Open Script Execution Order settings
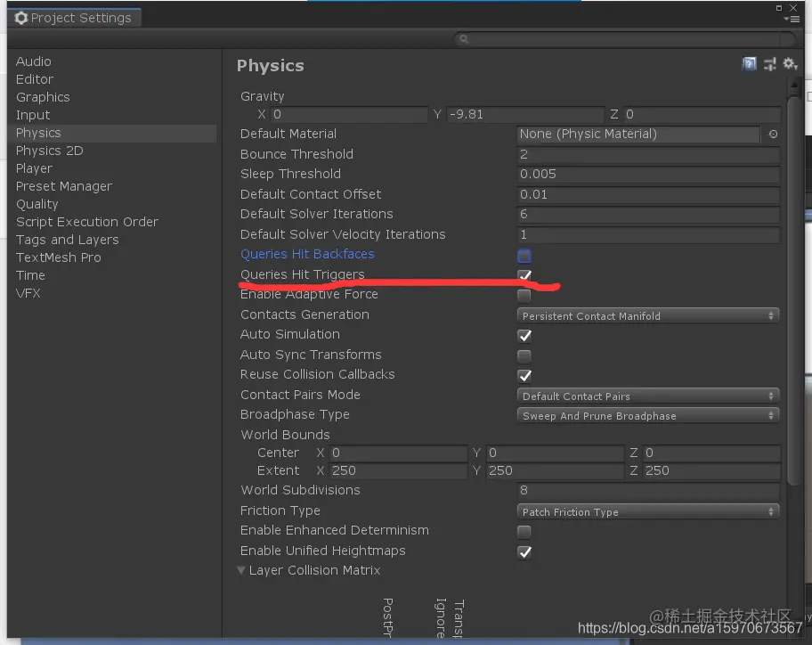The width and height of the screenshot is (812, 645). click(87, 222)
